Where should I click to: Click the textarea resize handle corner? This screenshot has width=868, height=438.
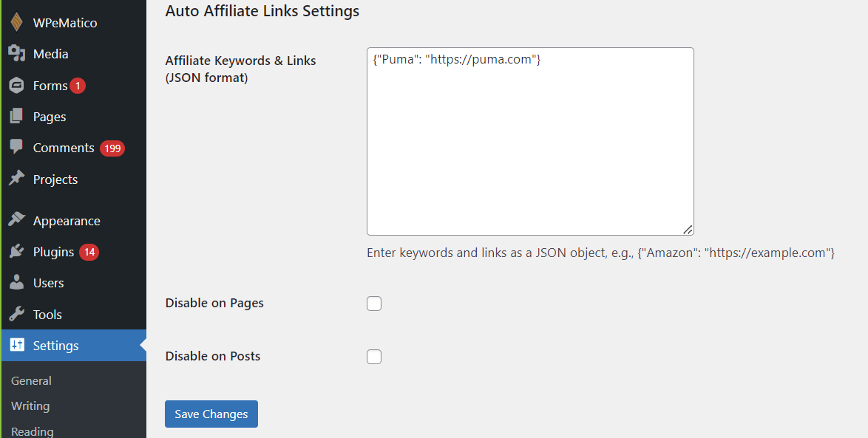(688, 229)
